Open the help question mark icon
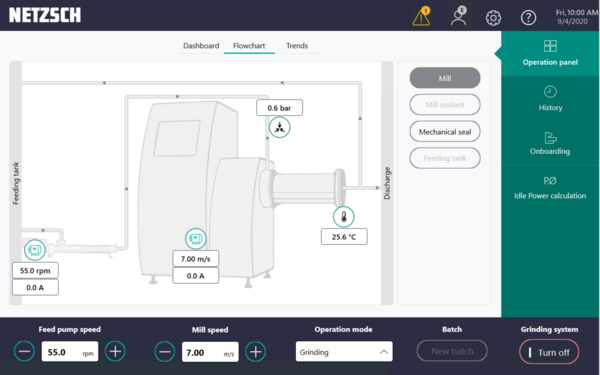 (528, 18)
